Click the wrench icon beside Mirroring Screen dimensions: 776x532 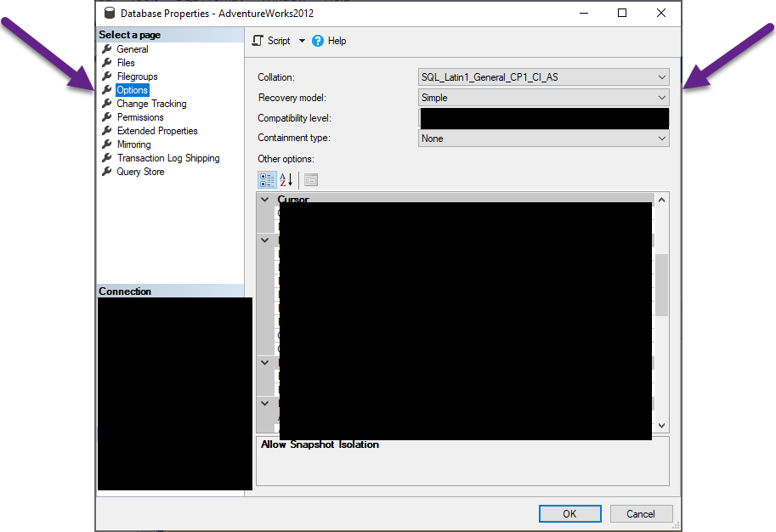click(106, 144)
